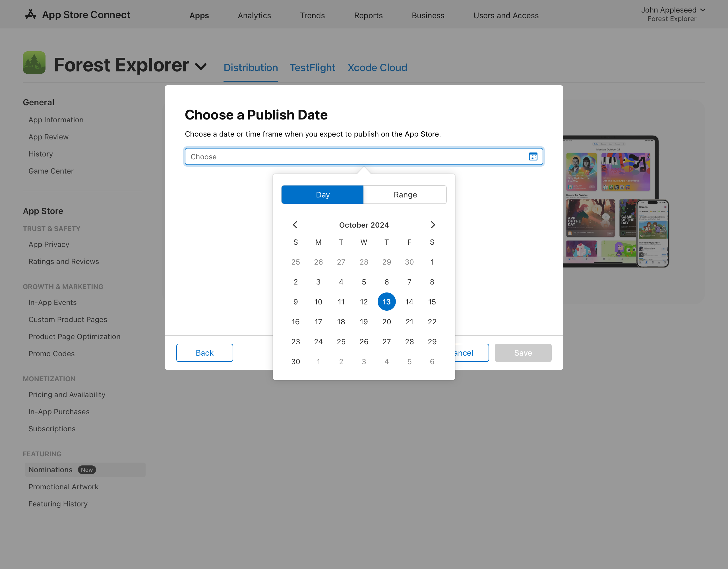
Task: Open the TestFlight tab
Action: [x=313, y=67]
